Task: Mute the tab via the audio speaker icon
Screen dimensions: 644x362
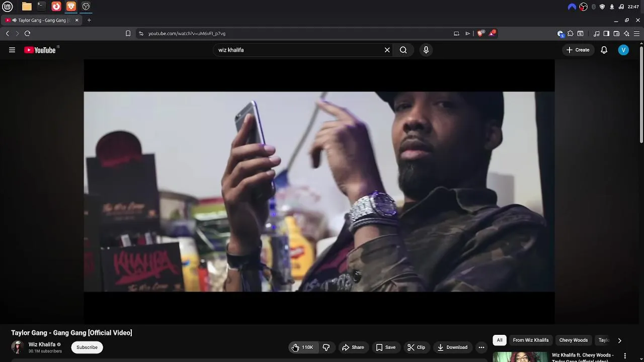Action: (15, 20)
